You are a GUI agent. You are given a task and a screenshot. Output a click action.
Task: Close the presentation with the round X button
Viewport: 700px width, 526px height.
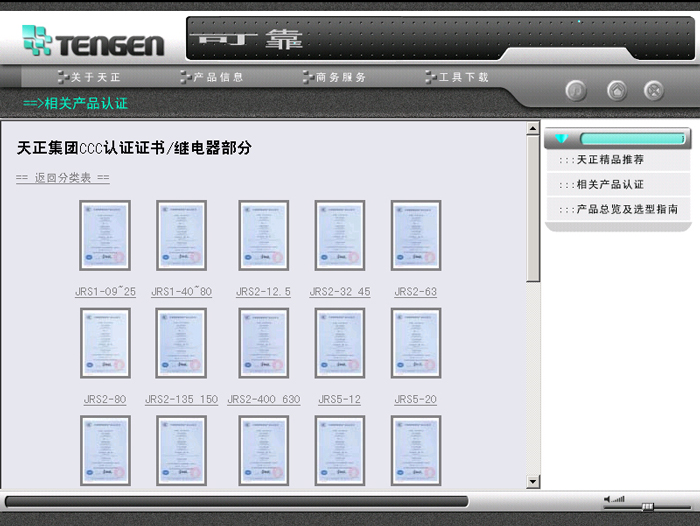(654, 91)
